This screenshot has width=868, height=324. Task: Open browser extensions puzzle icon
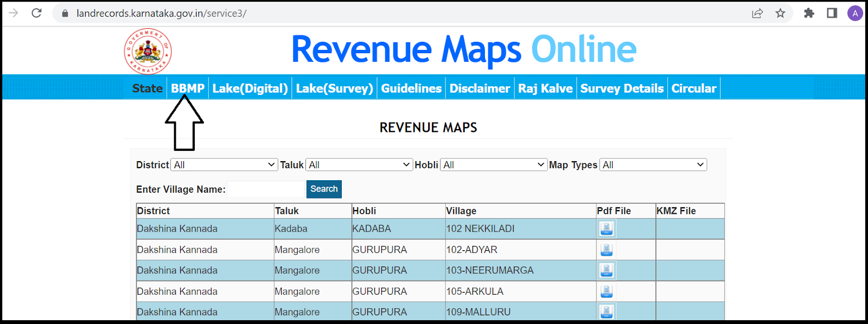pyautogui.click(x=809, y=13)
